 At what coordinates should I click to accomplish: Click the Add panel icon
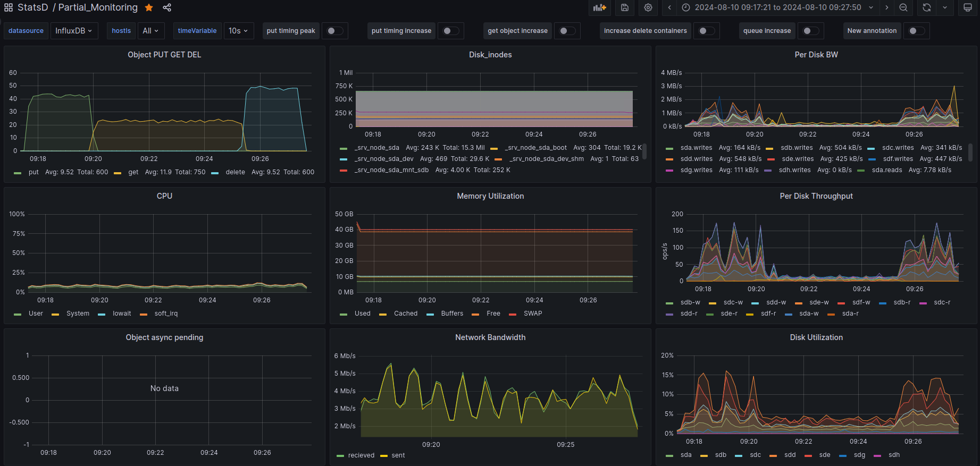click(600, 7)
